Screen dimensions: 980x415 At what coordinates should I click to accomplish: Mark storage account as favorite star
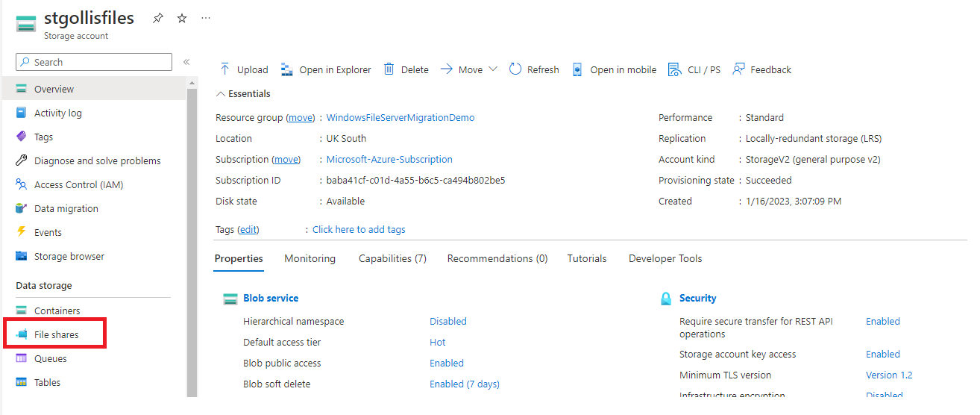(x=182, y=19)
